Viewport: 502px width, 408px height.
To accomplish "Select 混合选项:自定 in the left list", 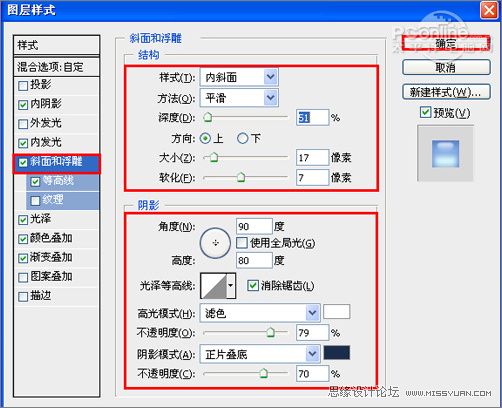I will (x=57, y=67).
